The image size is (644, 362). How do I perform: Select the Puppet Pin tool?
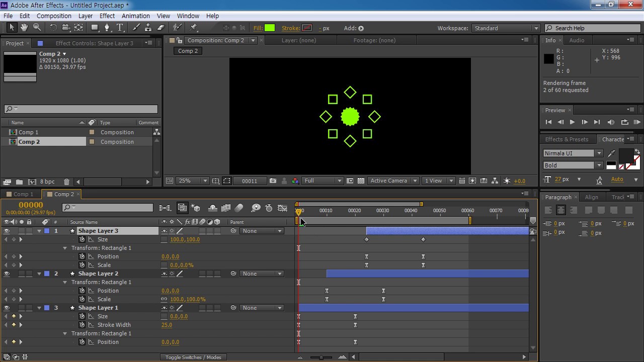[x=194, y=28]
